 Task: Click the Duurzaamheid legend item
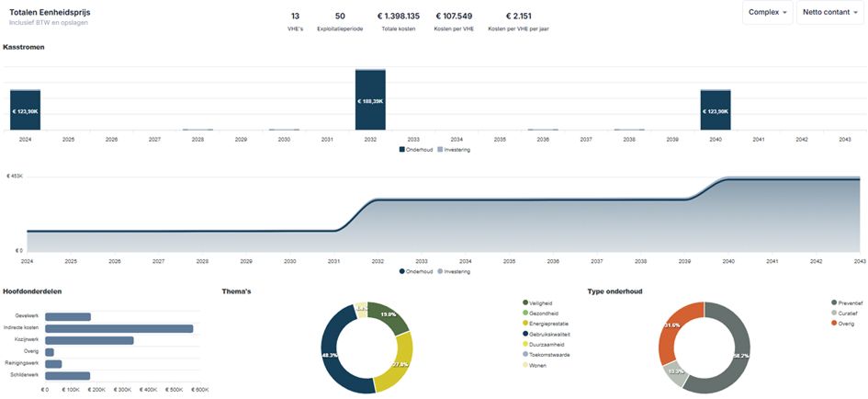(546, 343)
